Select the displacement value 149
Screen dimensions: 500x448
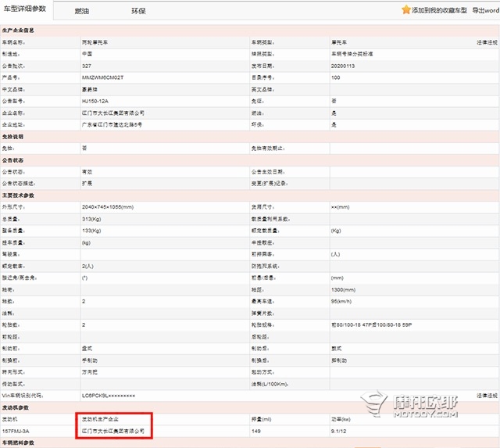tap(255, 432)
